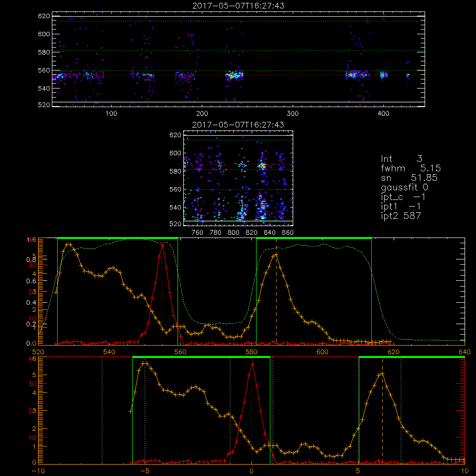Click the orange curve's leftmost peak in bottom plot

(145, 363)
